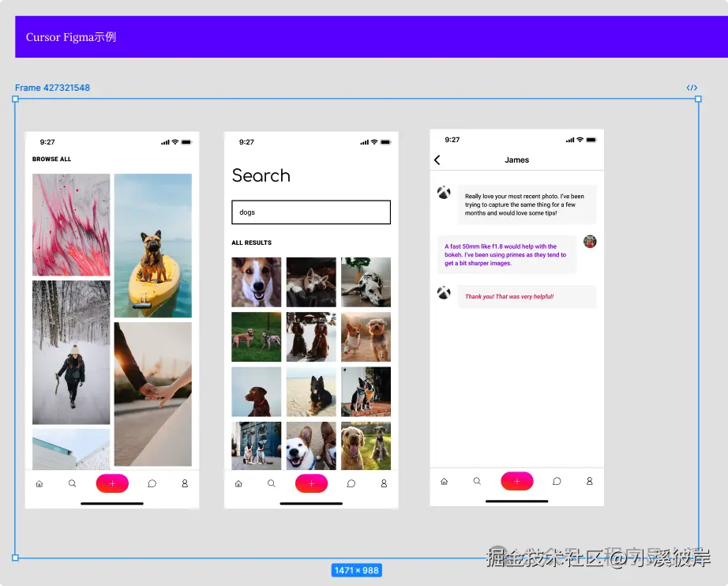
Task: Select the Frame 427321548 label
Action: 52,88
